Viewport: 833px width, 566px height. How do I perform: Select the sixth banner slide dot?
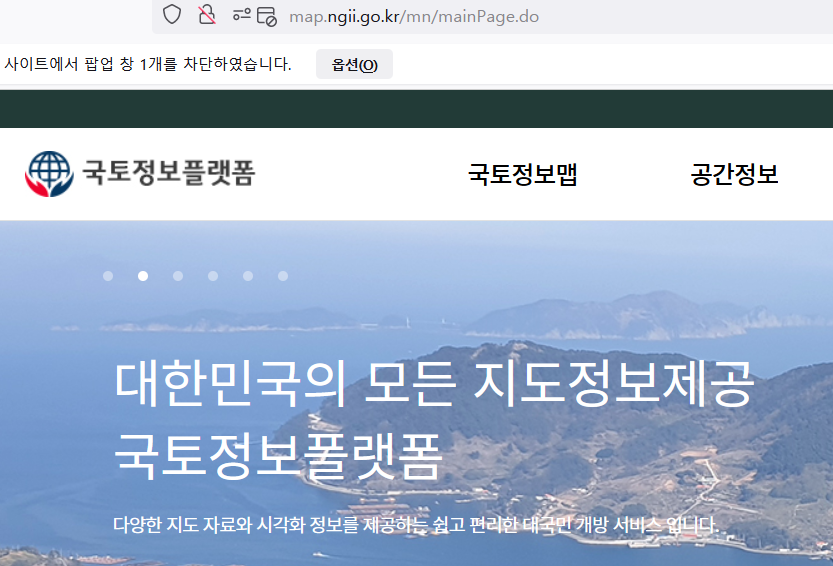click(283, 276)
